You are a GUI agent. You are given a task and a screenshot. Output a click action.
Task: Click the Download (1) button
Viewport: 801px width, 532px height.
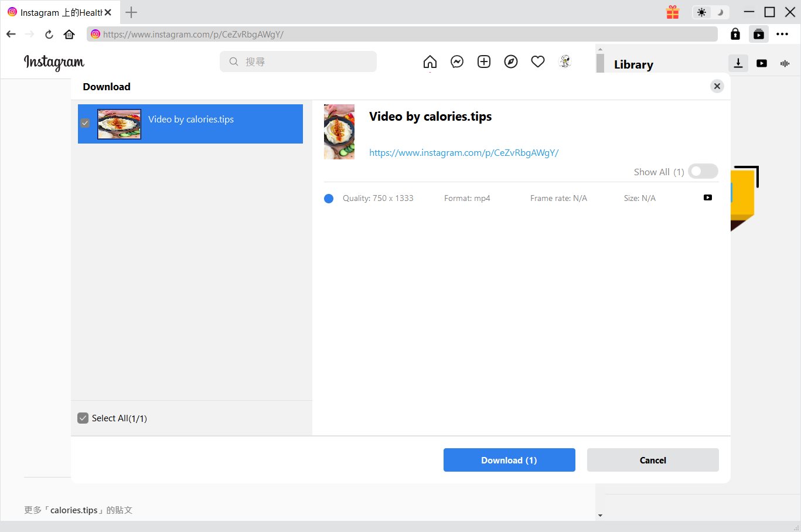click(509, 460)
